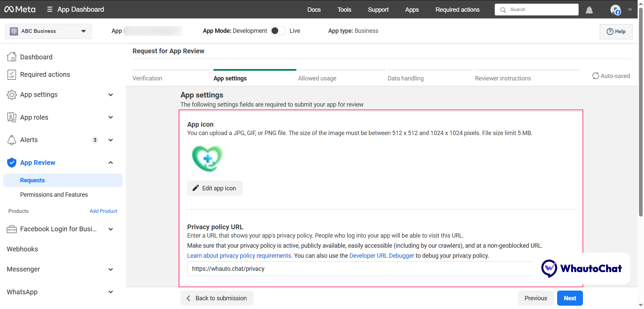Open Required actions in the sidebar
Screen dimensions: 644x309
pyautogui.click(x=45, y=74)
